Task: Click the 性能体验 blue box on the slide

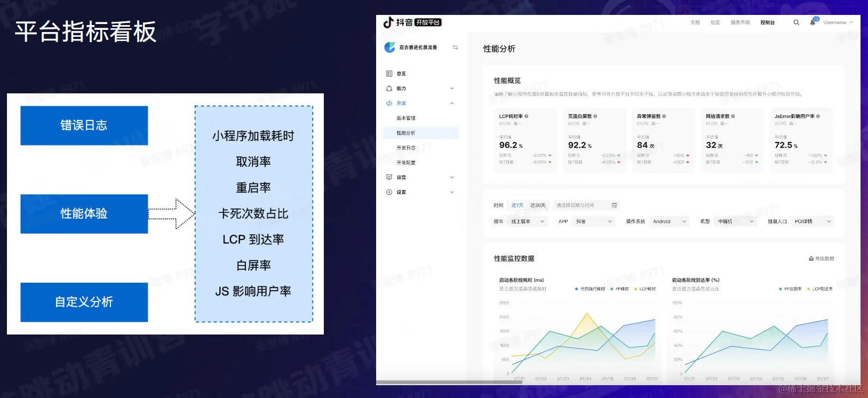Action: [x=84, y=213]
